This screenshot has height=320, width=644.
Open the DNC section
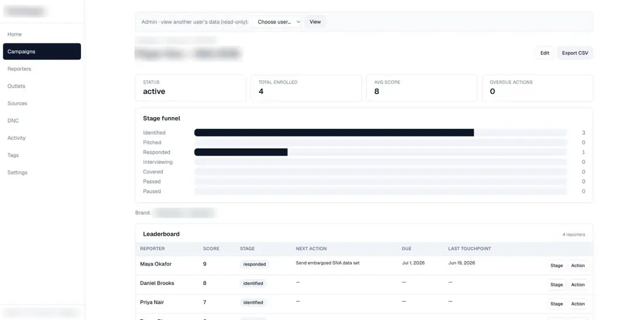42,121
